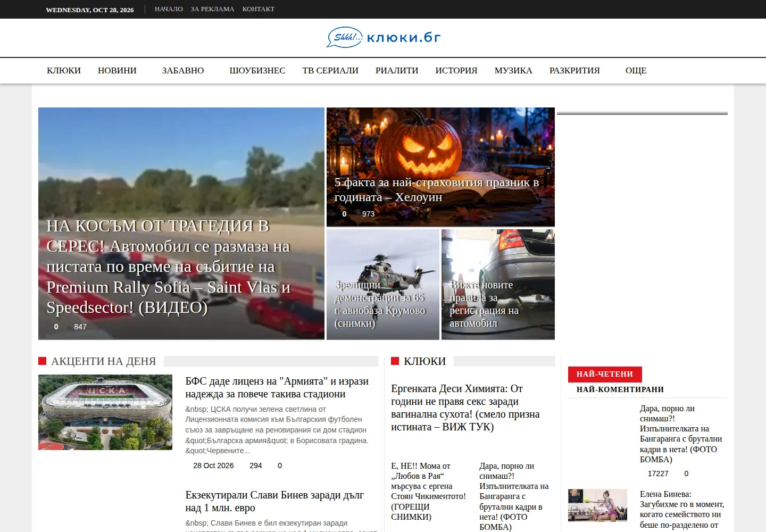Switch to the НАЙ-ЧЕТЕНИ tab

[605, 374]
